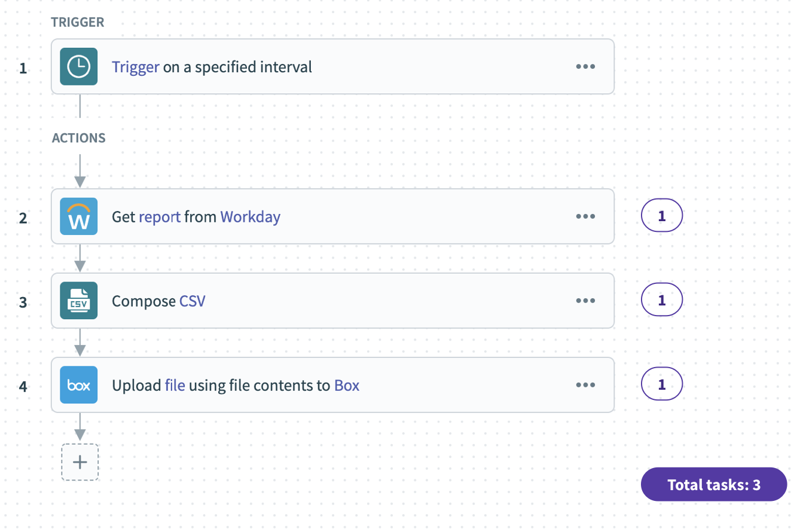The image size is (794, 532).
Task: Click the task count badge beside Workday step
Action: [662, 216]
